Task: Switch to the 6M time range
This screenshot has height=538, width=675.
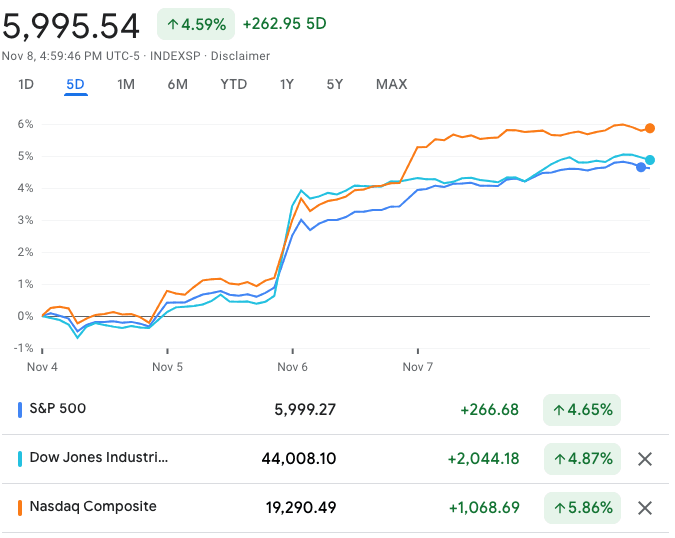Action: click(177, 84)
